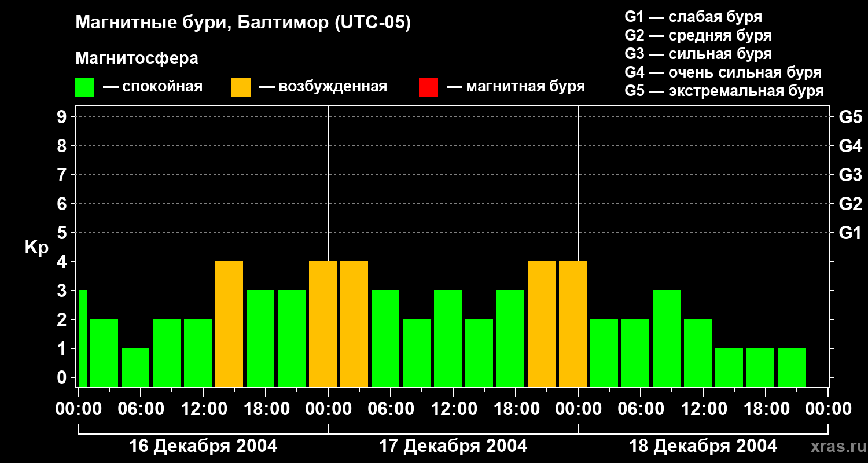Click the last green Kp 1 bar on 18 December
Image resolution: width=868 pixels, height=463 pixels.
792,367
